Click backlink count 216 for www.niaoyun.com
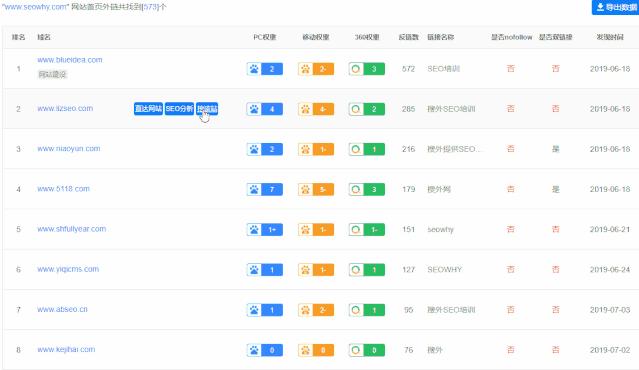This screenshot has height=370, width=639. tap(408, 149)
